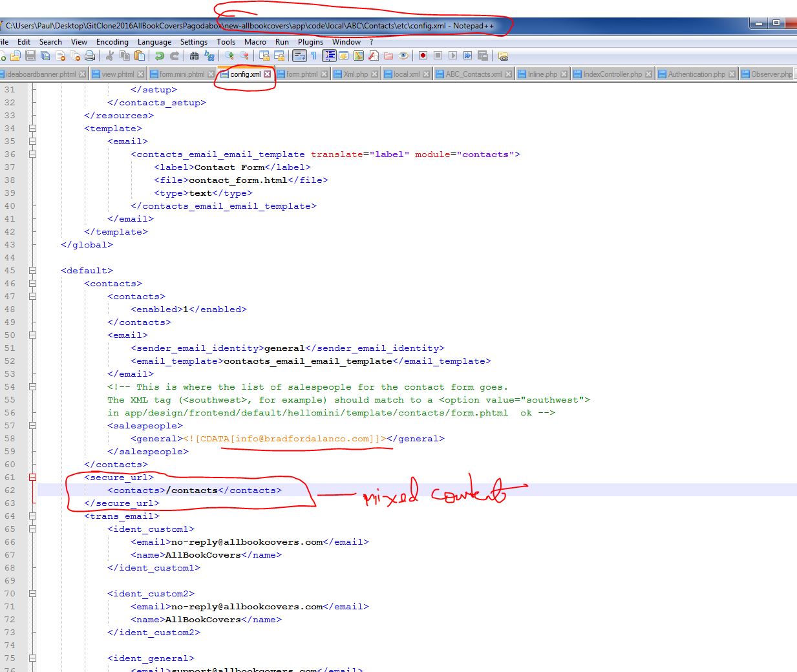Viewport: 797px width, 672px height.
Task: Switch to the view.phtml tab
Action: pyautogui.click(x=118, y=74)
